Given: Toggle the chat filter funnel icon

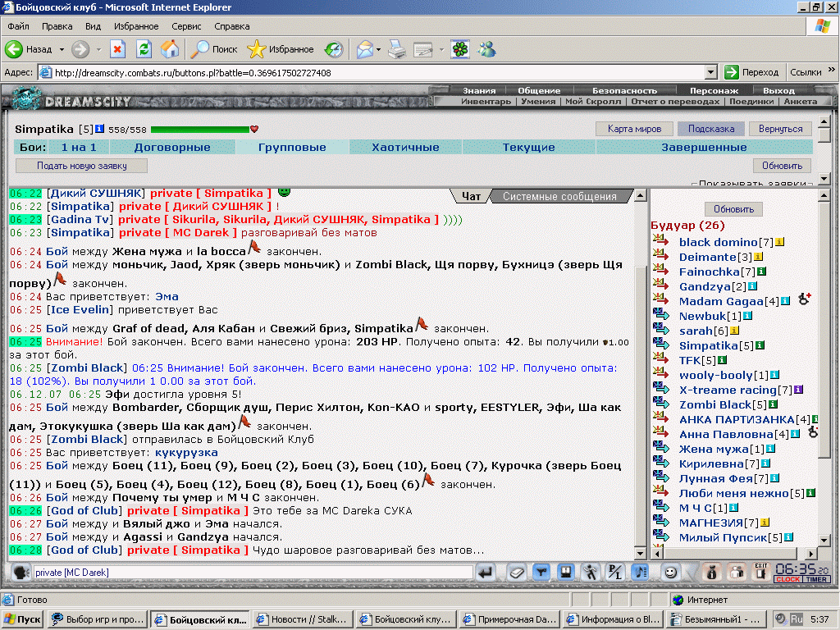Looking at the screenshot, I should 541,573.
